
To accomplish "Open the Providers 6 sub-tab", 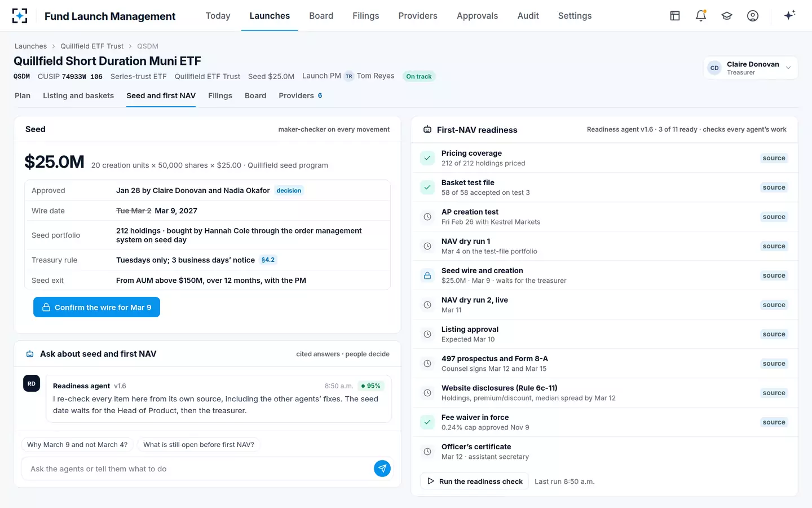I will pyautogui.click(x=301, y=96).
